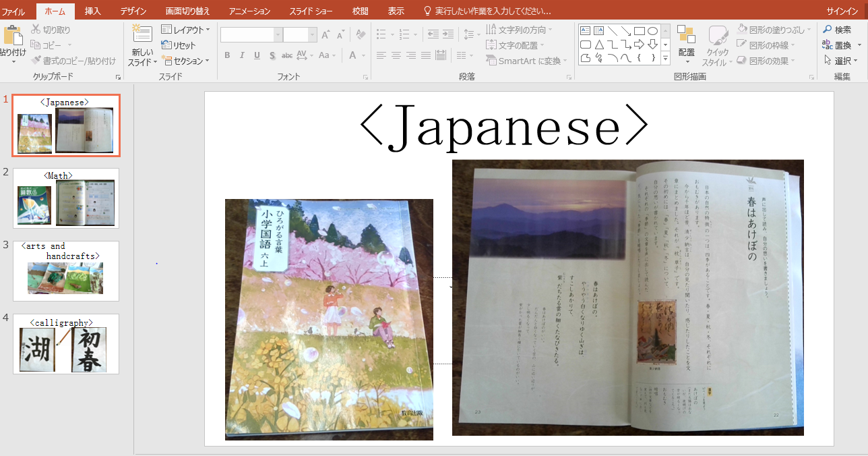The width and height of the screenshot is (868, 456).
Task: Switch to the Slide Show (スライドショー) tab
Action: click(x=311, y=11)
